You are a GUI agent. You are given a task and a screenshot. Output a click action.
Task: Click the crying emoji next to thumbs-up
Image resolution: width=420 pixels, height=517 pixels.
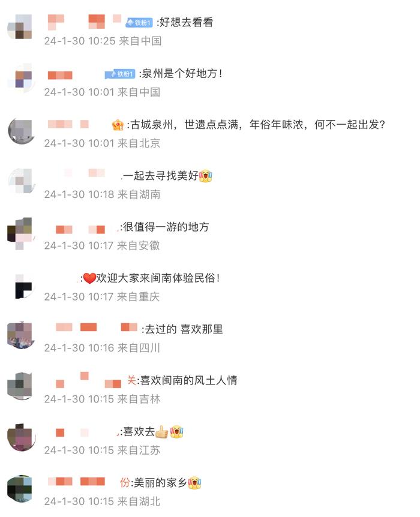176,432
